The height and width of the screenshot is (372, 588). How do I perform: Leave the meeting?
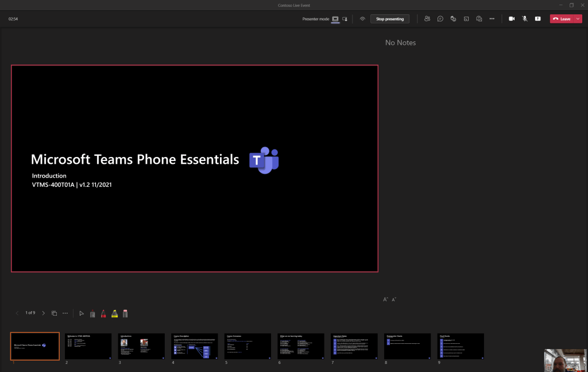[562, 19]
